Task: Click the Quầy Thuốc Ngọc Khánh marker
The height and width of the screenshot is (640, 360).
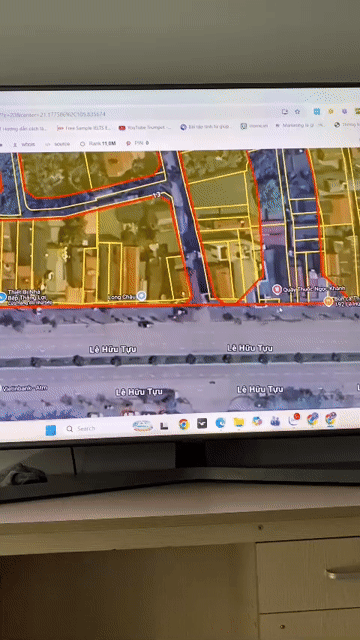Action: pyautogui.click(x=277, y=289)
